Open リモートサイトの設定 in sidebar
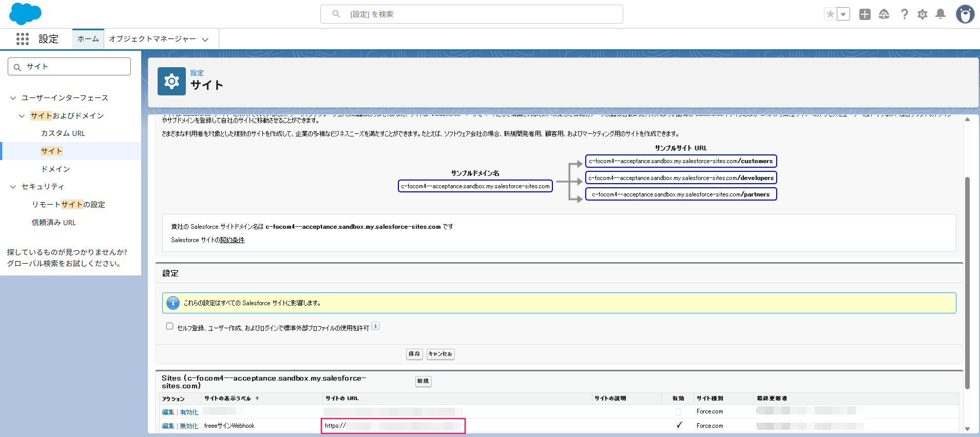 click(68, 205)
